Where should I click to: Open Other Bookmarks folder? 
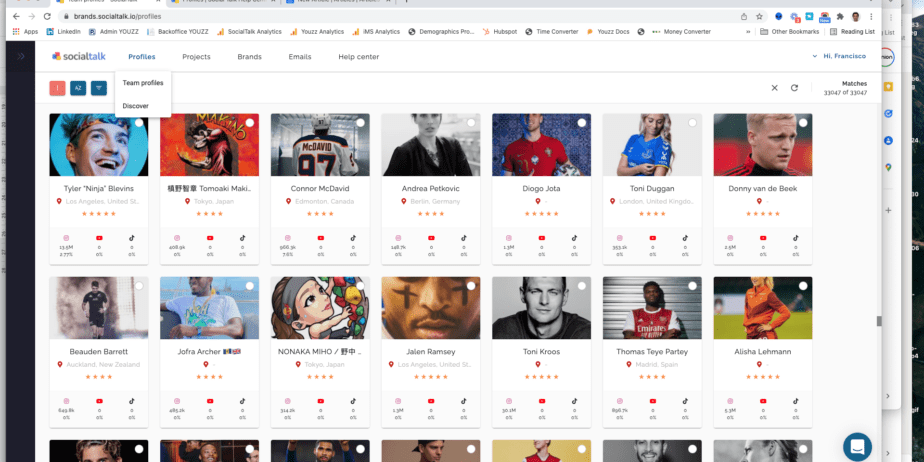tap(788, 32)
